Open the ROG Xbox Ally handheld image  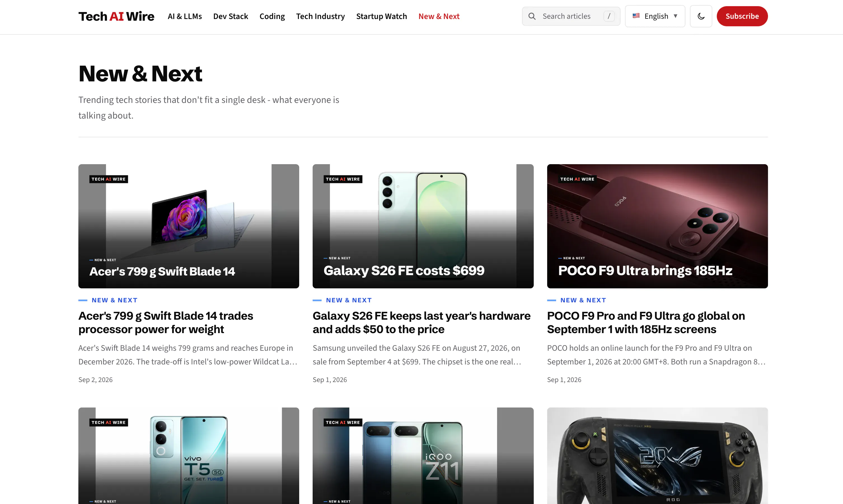pos(657,456)
